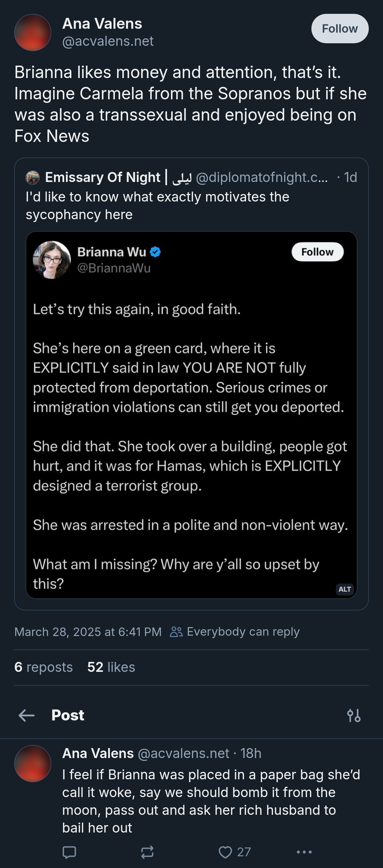Click the back arrow beside Post
Image resolution: width=383 pixels, height=868 pixels.
[27, 715]
